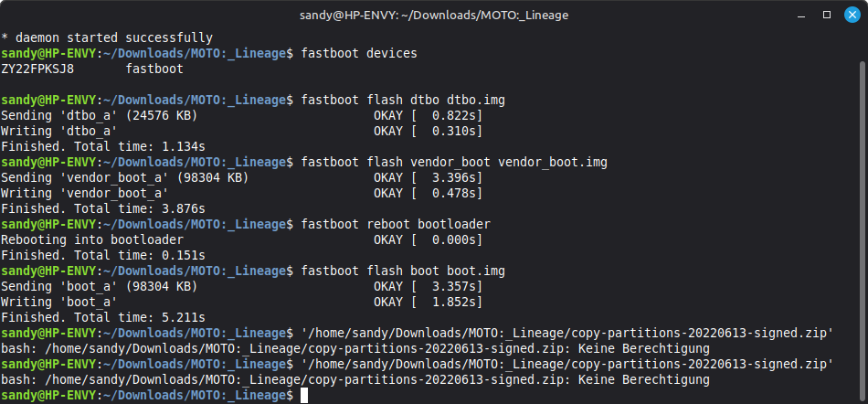Click the 'fastboot reboot bootloader' command

(x=395, y=225)
